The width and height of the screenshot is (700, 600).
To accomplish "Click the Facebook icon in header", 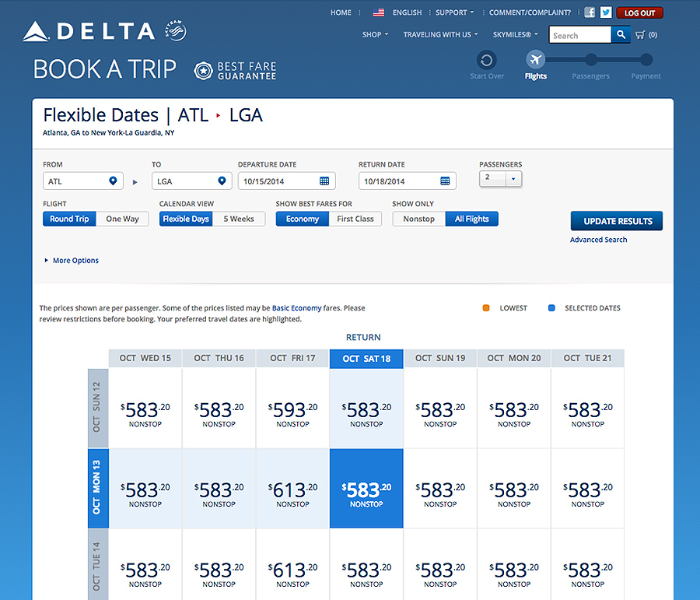I will pyautogui.click(x=590, y=12).
